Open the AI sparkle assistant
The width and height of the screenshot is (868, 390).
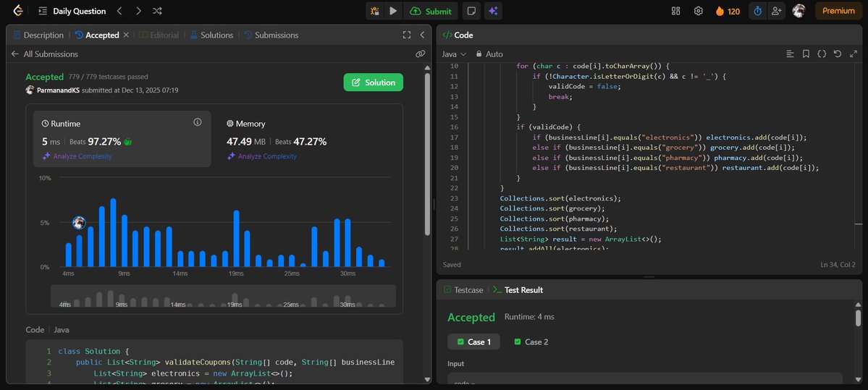[493, 11]
